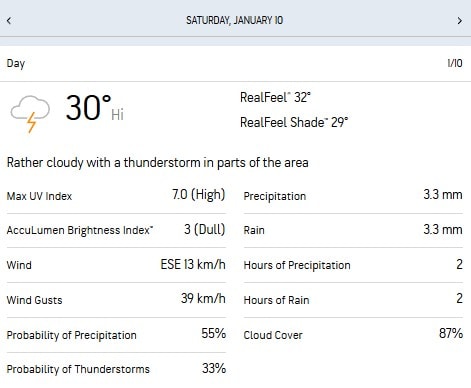Click the Cloud Cover 87% row
Viewport: 471px width, 388px height.
(353, 335)
